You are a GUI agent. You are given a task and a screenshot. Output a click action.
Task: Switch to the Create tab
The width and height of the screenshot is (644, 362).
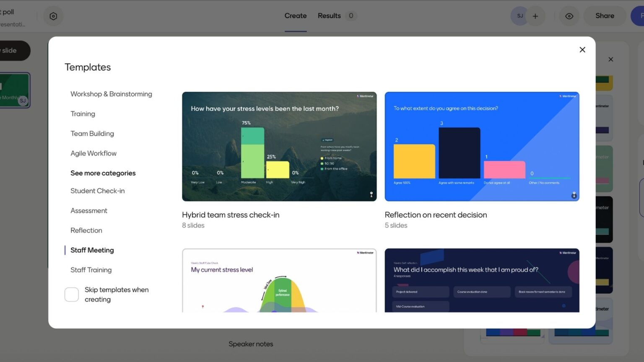point(295,16)
